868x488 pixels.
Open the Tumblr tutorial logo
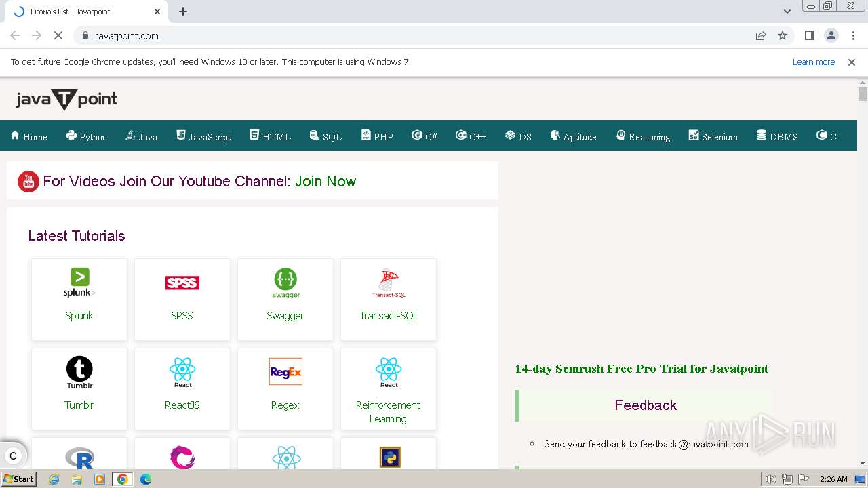click(x=79, y=372)
